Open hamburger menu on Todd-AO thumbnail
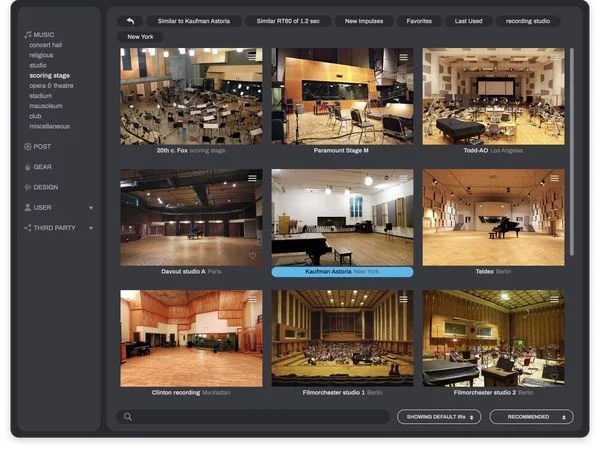600x450 pixels. click(554, 57)
